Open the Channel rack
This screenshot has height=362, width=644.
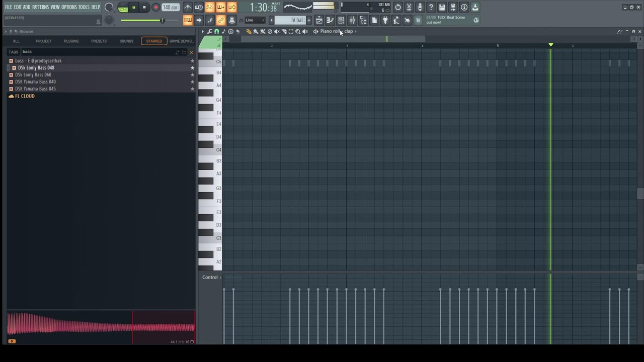click(341, 20)
